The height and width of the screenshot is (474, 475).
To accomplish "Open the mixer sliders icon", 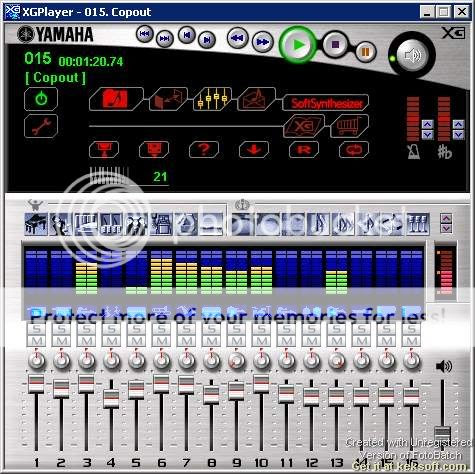I will 212,98.
